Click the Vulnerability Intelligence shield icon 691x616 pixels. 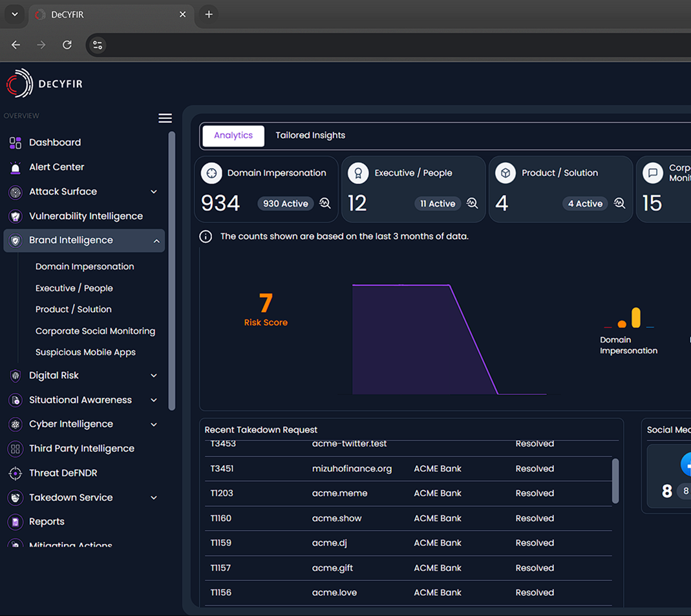coord(16,217)
